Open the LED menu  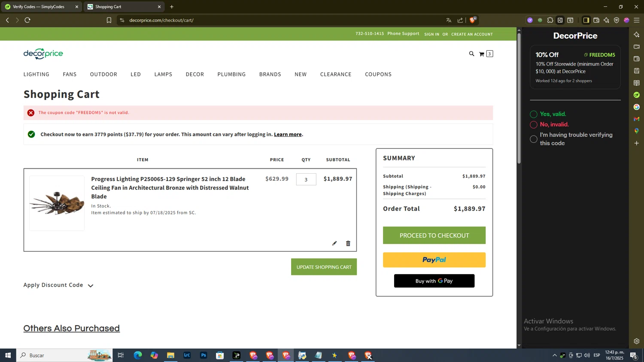(136, 74)
